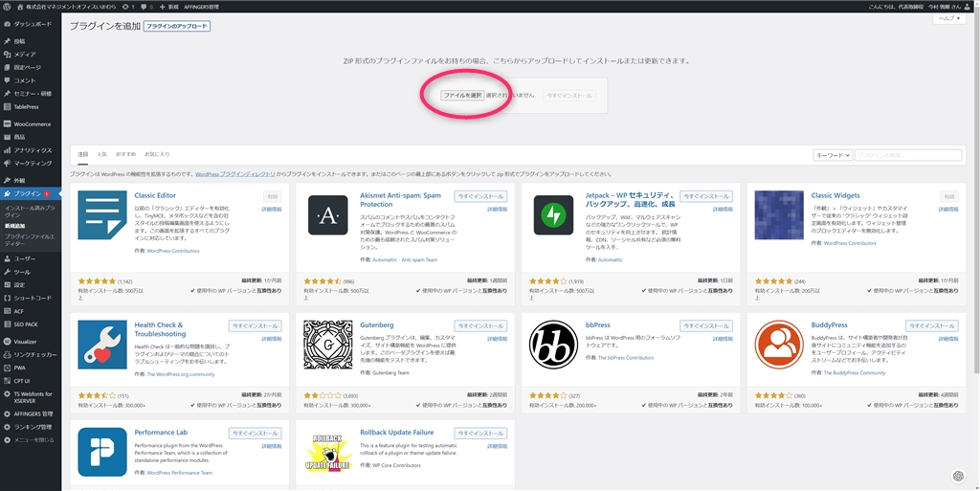This screenshot has width=980, height=491.
Task: Open the Rollback Update Failure title
Action: (x=397, y=433)
